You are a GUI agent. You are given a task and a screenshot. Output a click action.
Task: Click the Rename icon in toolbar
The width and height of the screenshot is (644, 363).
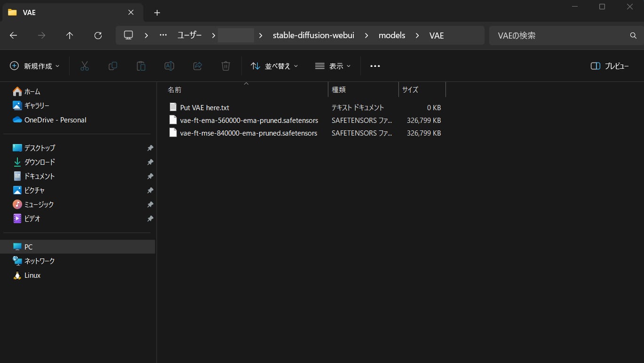[x=169, y=66]
